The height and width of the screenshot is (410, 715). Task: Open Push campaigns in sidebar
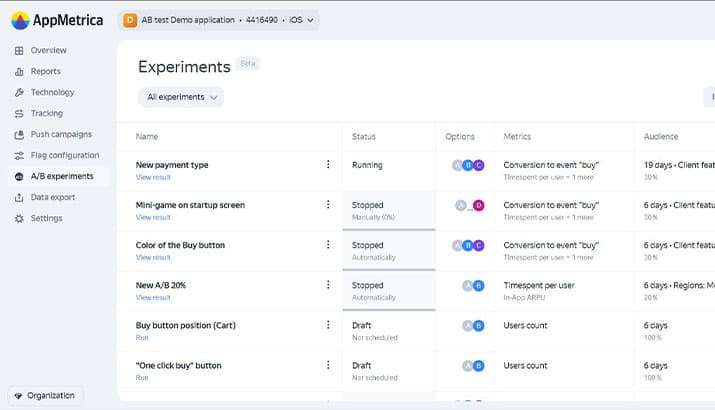(x=61, y=134)
